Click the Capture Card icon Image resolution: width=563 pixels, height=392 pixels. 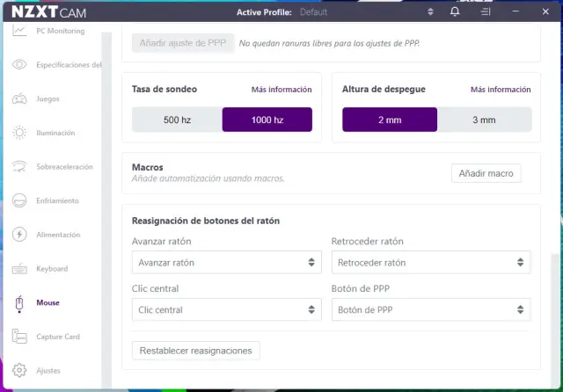[x=19, y=337]
